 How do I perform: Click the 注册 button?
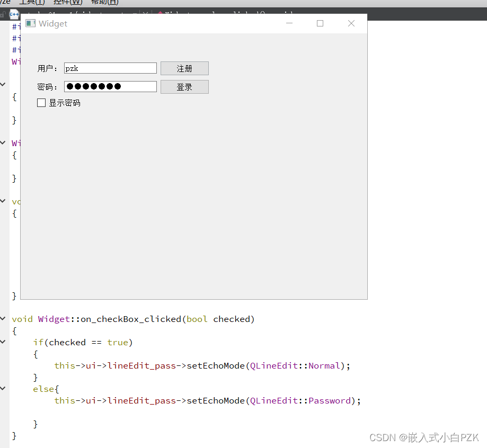pyautogui.click(x=184, y=68)
